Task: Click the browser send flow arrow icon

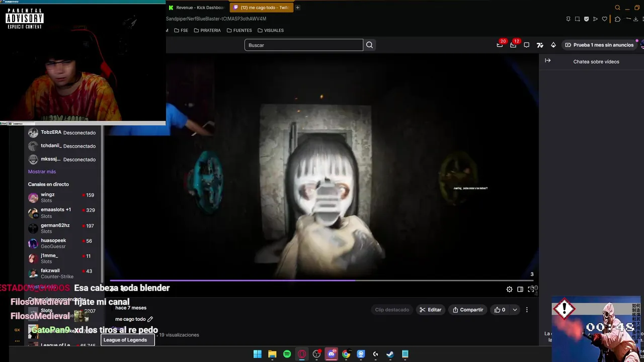Action: point(595,19)
